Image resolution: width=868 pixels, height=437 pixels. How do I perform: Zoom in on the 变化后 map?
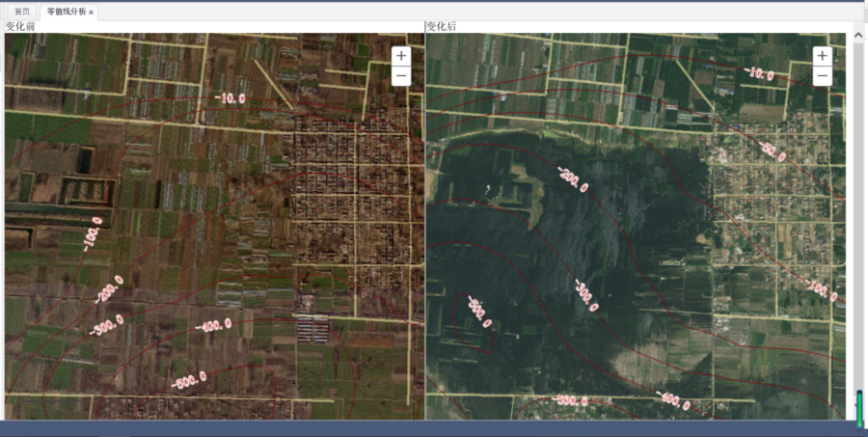[823, 56]
